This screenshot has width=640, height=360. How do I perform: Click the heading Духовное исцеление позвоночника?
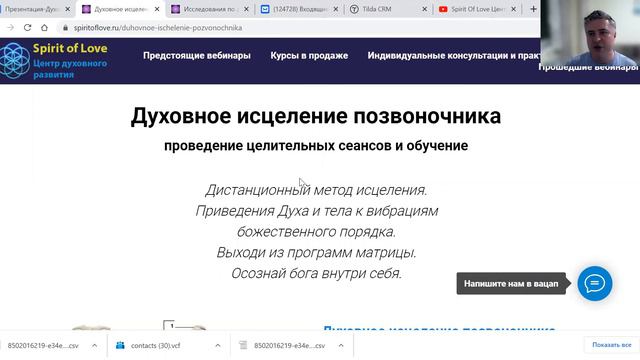point(316,116)
